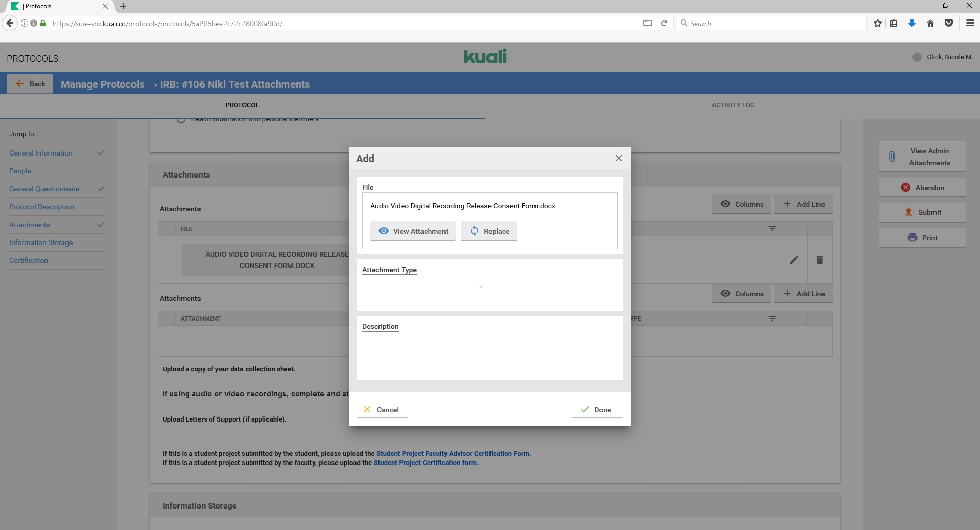980x530 pixels.
Task: Click the red Abandon button
Action: tap(922, 188)
